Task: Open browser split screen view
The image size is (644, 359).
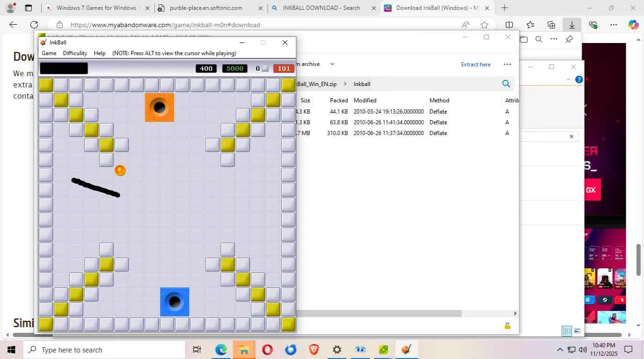Action: click(509, 25)
